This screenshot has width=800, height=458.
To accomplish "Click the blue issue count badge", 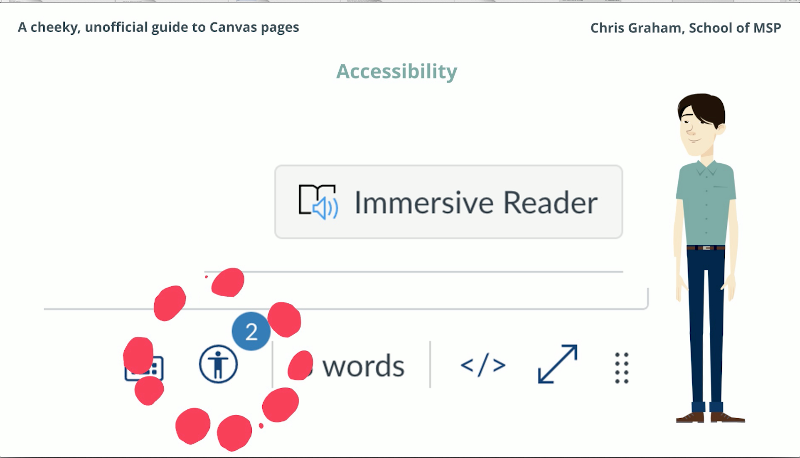I will (x=251, y=332).
